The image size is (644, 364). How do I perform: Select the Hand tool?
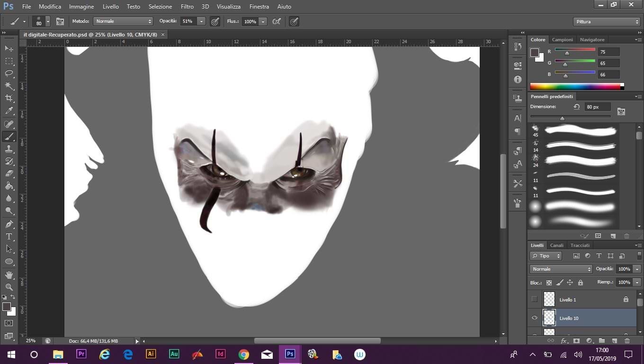9,275
